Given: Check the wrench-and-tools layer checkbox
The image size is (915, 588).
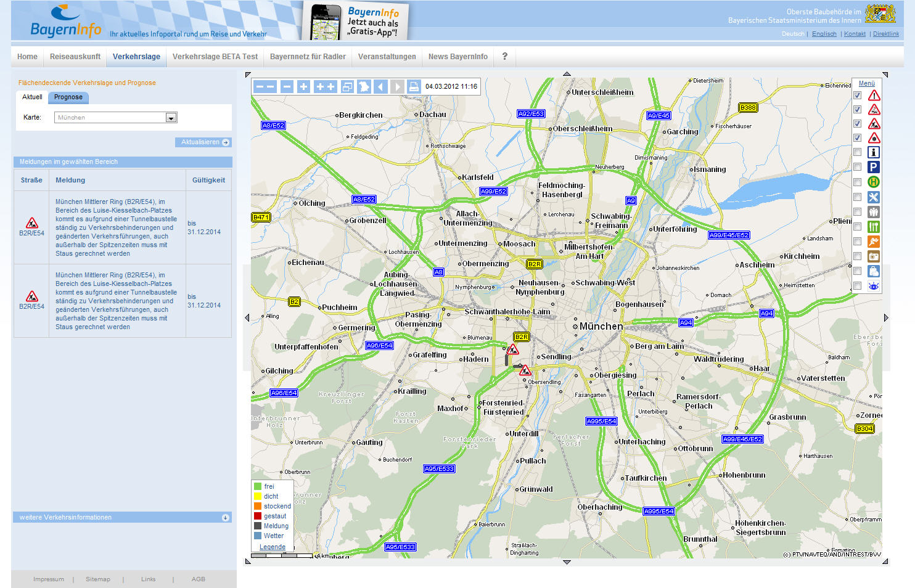Looking at the screenshot, I should (857, 197).
